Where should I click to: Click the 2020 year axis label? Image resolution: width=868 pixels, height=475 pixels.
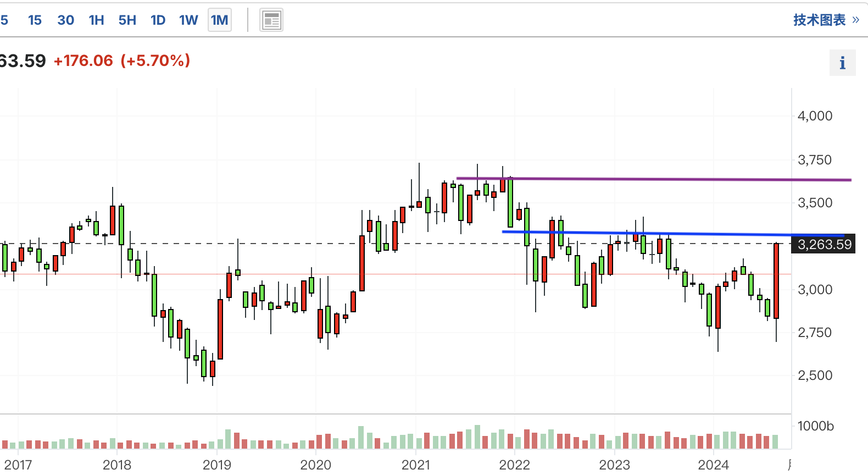coord(316,465)
